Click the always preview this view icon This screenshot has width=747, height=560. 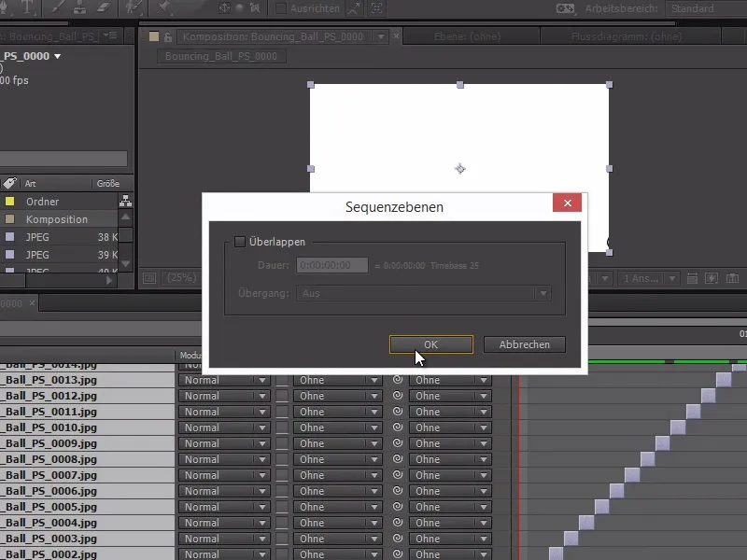click(149, 278)
